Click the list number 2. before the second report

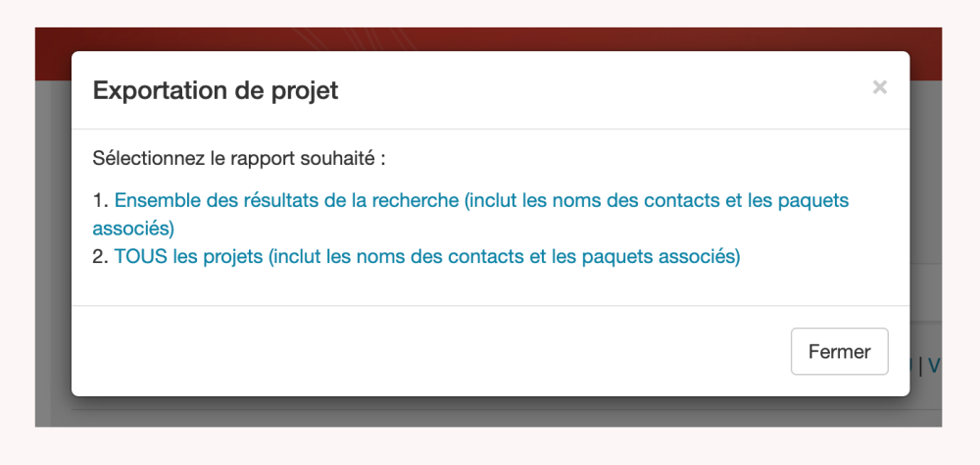click(101, 257)
